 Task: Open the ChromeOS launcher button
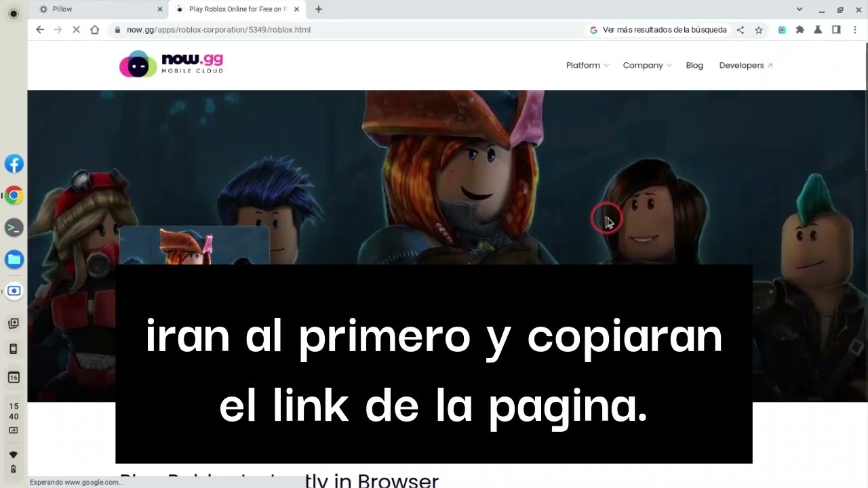(x=13, y=14)
